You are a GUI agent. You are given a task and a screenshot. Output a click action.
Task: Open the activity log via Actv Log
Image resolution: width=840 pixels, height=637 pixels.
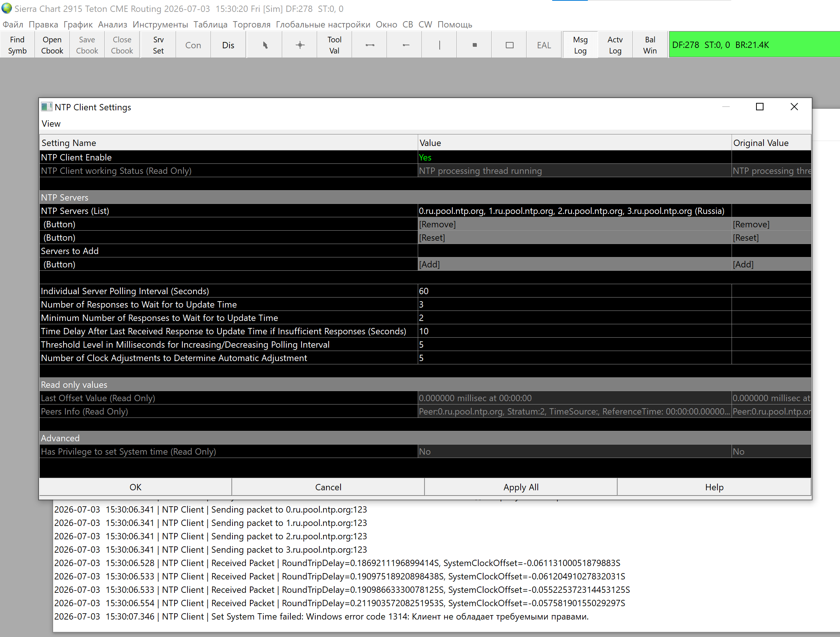coord(615,45)
